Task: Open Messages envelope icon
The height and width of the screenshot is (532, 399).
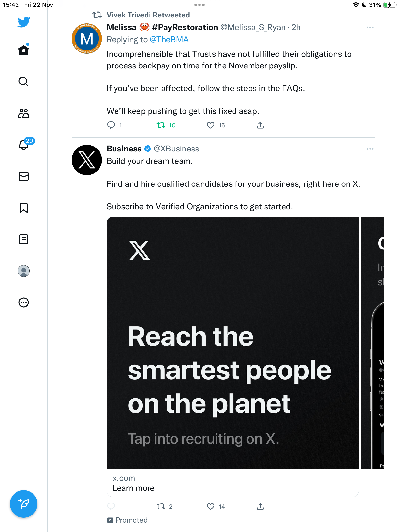Action: (x=24, y=176)
